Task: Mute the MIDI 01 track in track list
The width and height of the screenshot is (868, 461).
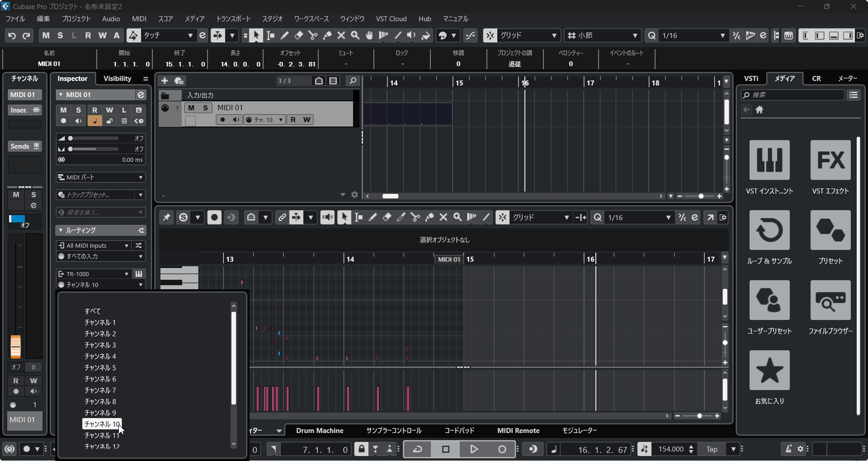Action: pos(191,108)
